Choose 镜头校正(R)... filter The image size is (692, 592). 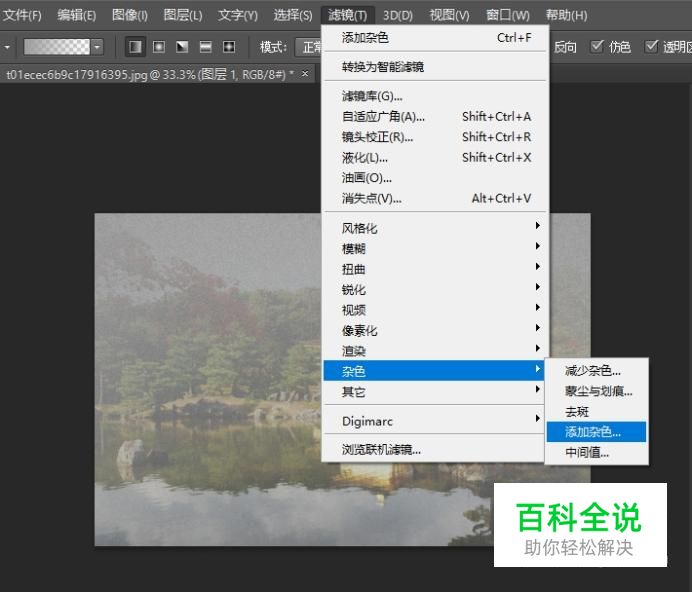[x=435, y=137]
